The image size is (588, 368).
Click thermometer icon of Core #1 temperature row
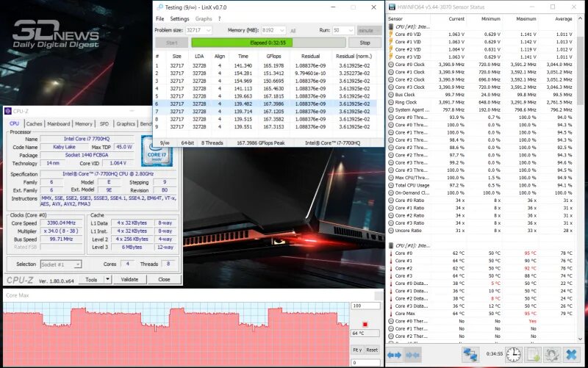click(x=391, y=261)
